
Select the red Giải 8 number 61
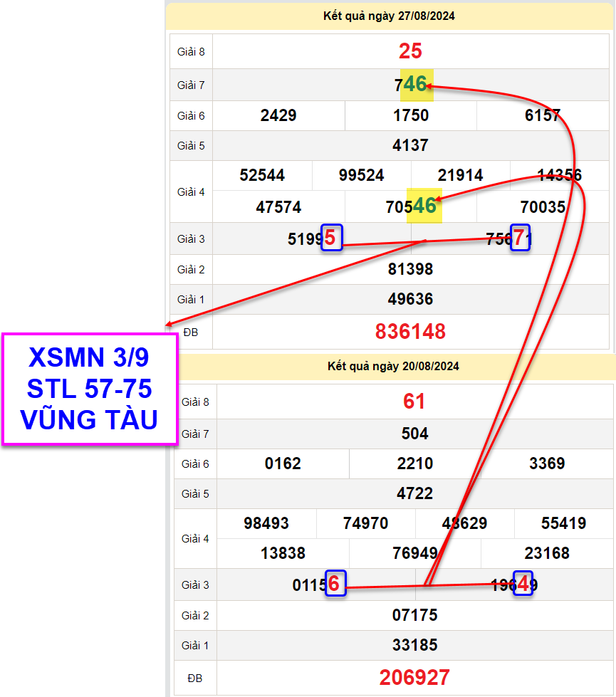[x=414, y=402]
